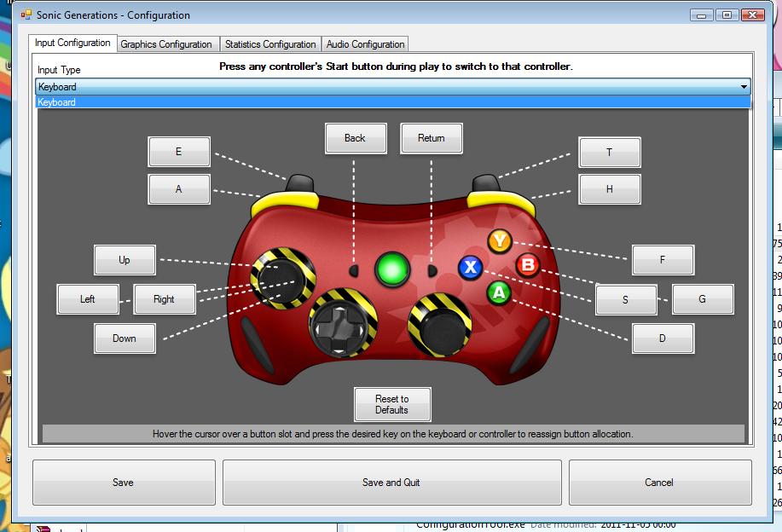
Task: Click the blue X button on the controller
Action: click(470, 267)
